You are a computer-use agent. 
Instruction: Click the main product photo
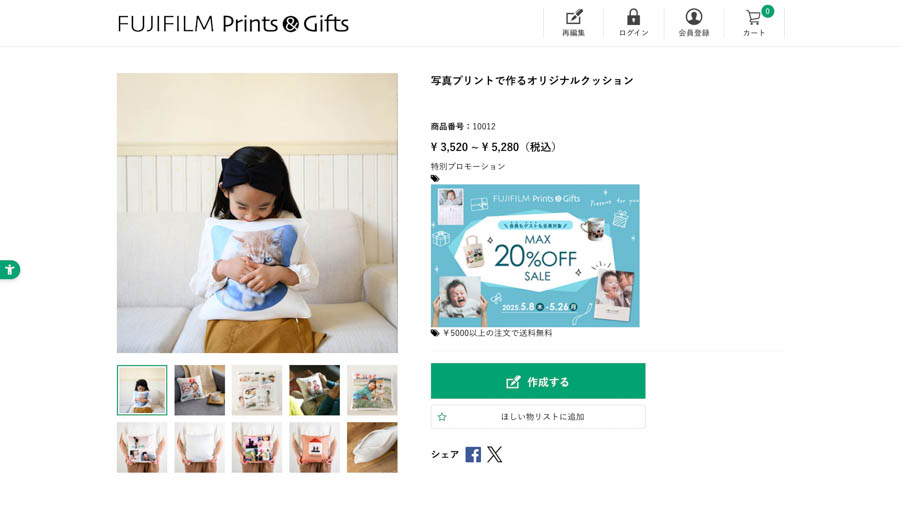coord(257,212)
